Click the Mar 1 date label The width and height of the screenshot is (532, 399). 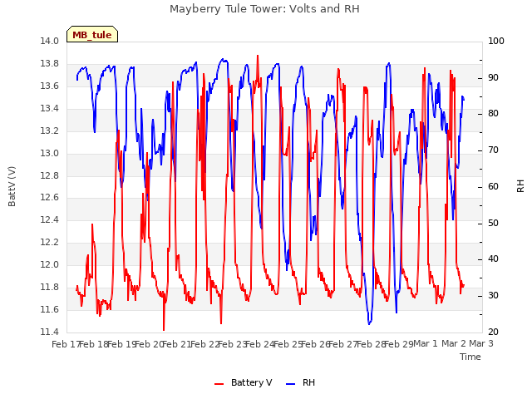pyautogui.click(x=426, y=343)
